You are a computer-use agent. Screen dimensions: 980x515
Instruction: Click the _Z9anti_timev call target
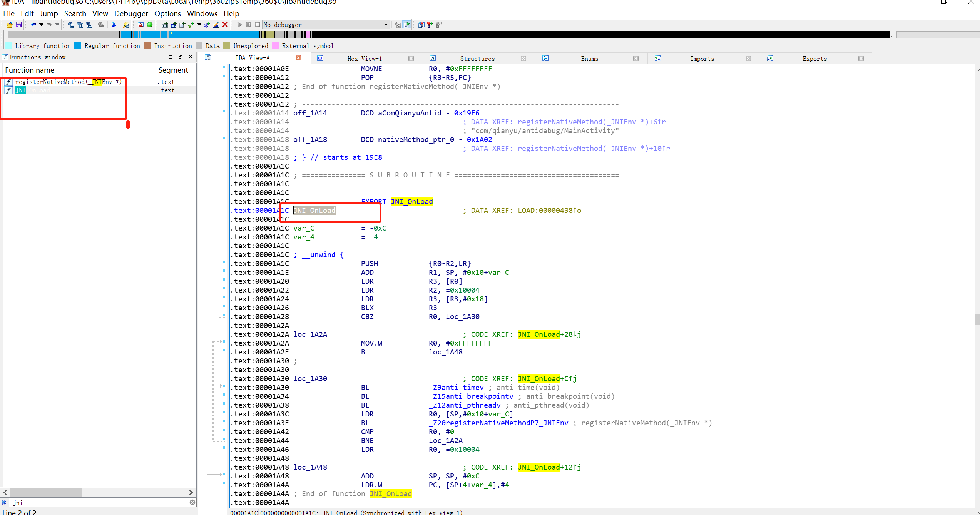456,388
